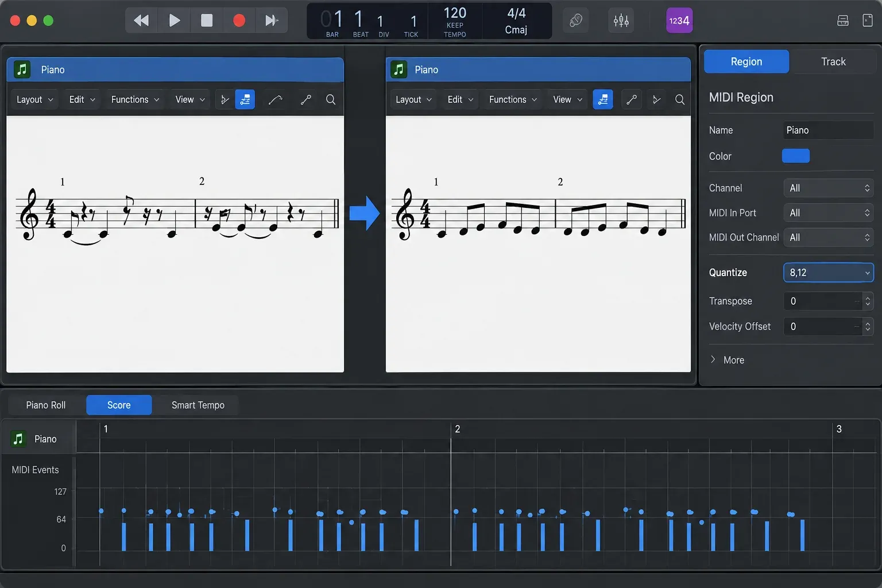Click the Piano music note icon in left score window
Image resolution: width=882 pixels, height=588 pixels.
22,69
